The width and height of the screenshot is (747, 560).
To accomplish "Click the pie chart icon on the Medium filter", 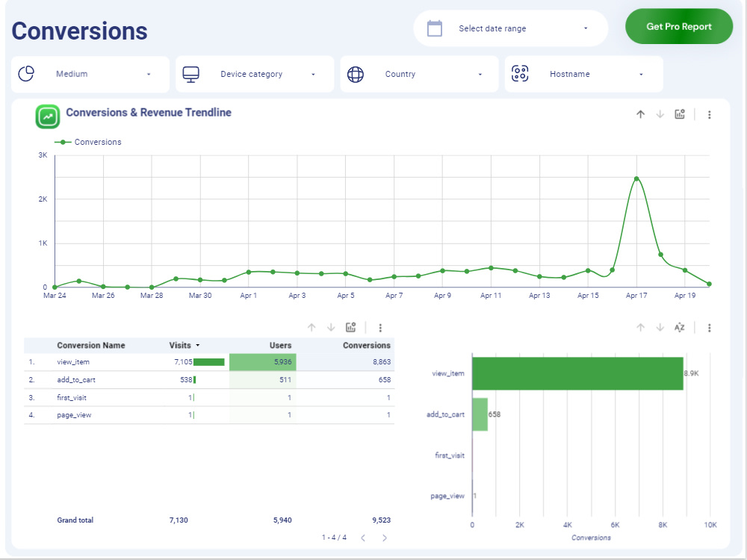I will 25,74.
